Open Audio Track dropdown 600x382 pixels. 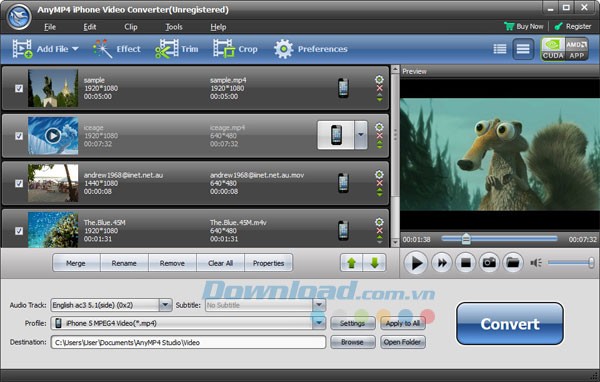165,305
